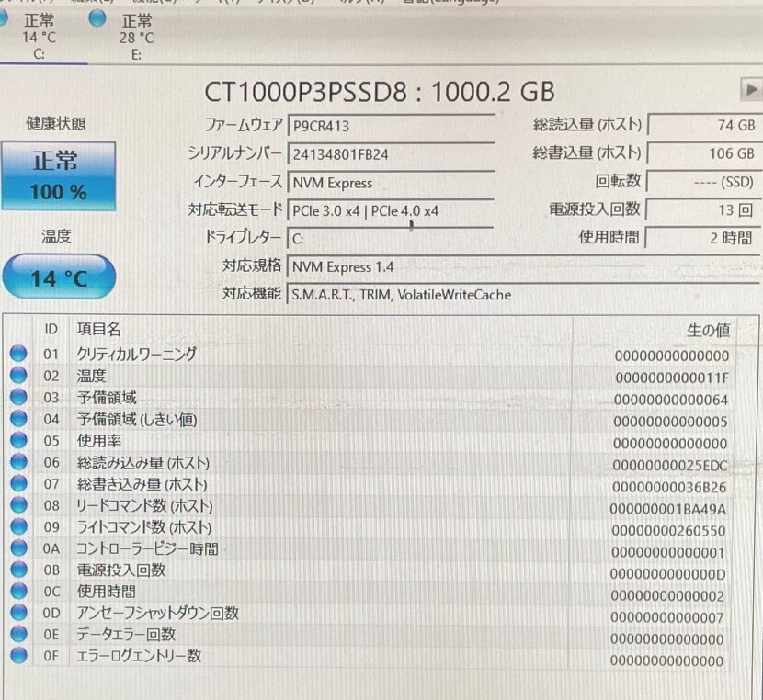Viewport: 763px width, 700px height.
Task: Click status icon for row 0A コントローラービジー時間
Action: tap(18, 548)
